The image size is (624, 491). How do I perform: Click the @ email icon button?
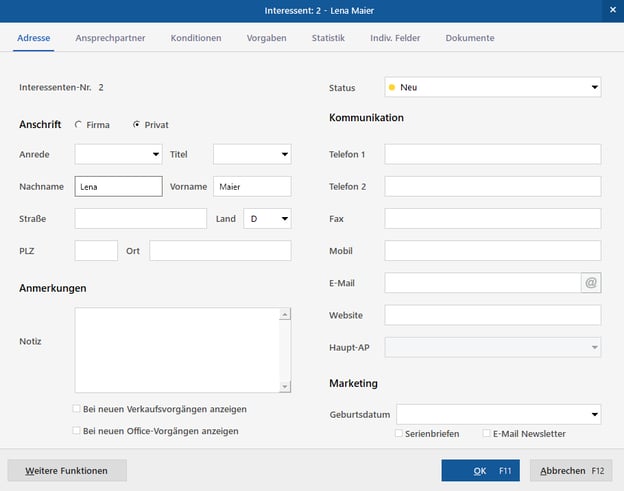coord(591,283)
